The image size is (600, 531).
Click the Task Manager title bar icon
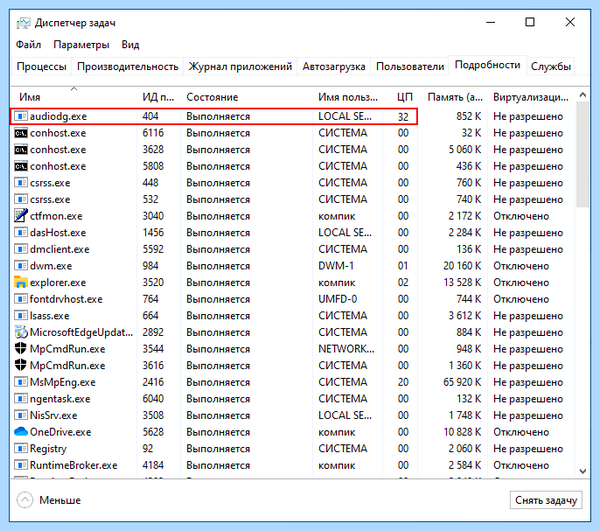click(23, 23)
